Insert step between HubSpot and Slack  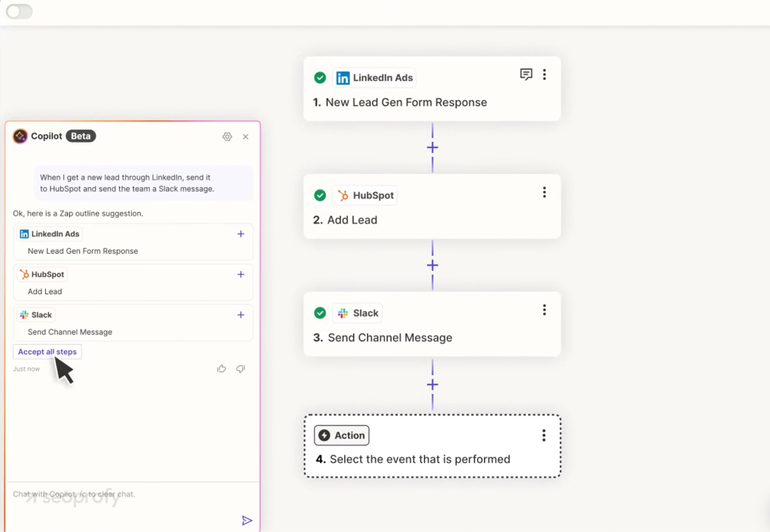(432, 265)
